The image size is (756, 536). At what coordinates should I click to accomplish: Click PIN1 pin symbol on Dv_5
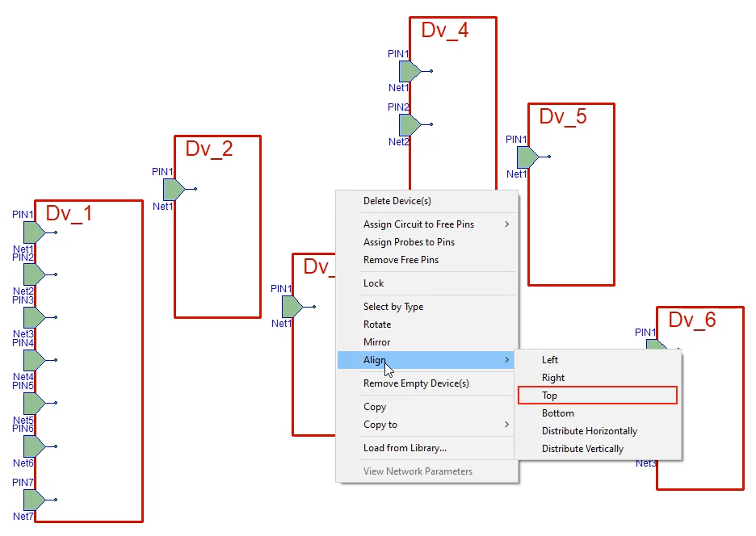pyautogui.click(x=527, y=157)
